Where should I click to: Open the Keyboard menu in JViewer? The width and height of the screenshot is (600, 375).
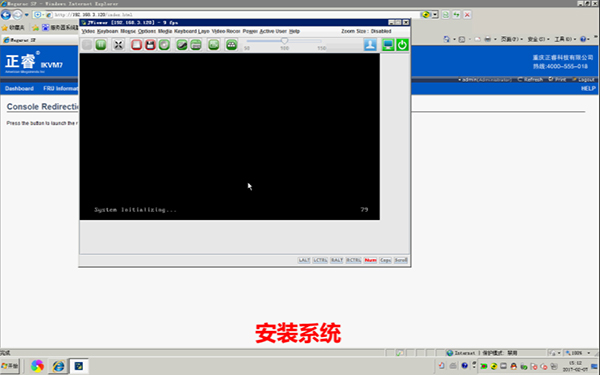(108, 31)
